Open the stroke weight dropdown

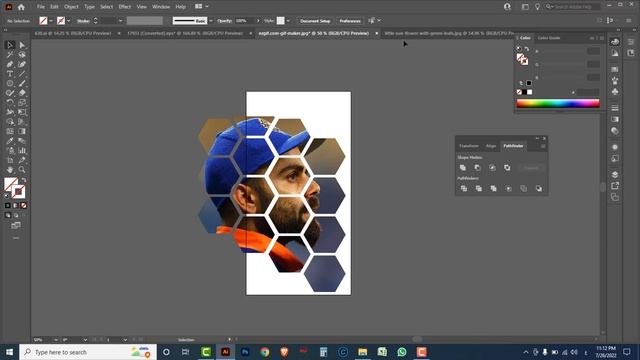click(x=120, y=21)
